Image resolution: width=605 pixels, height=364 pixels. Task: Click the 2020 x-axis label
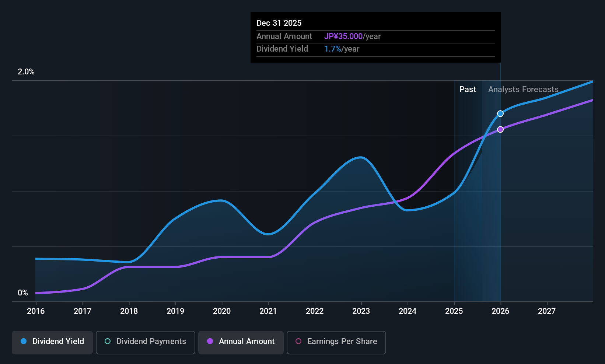(x=222, y=311)
